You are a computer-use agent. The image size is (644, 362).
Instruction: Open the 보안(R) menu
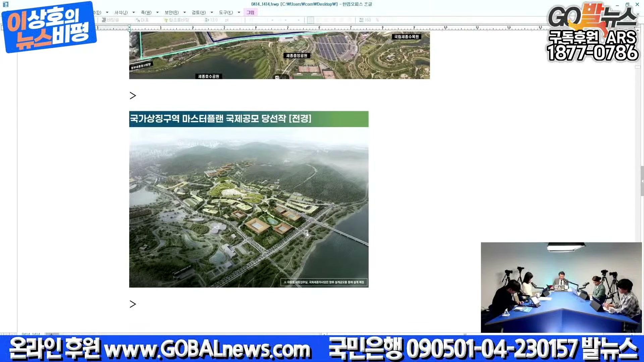[x=171, y=12]
